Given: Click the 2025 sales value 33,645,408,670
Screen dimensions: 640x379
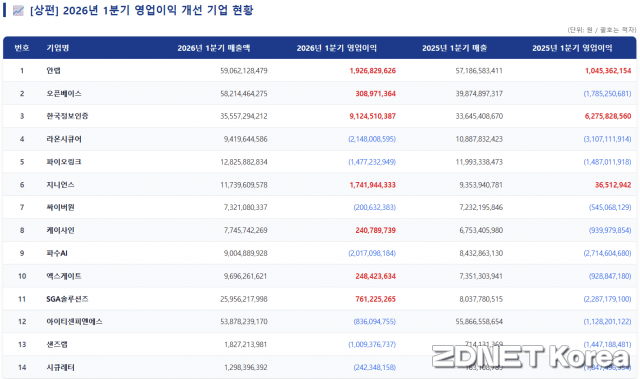Looking at the screenshot, I should tap(479, 116).
